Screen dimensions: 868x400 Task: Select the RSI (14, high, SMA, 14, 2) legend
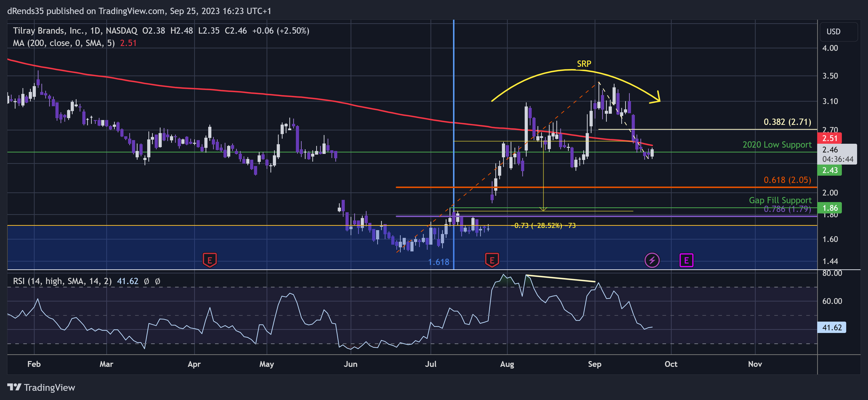pos(62,281)
